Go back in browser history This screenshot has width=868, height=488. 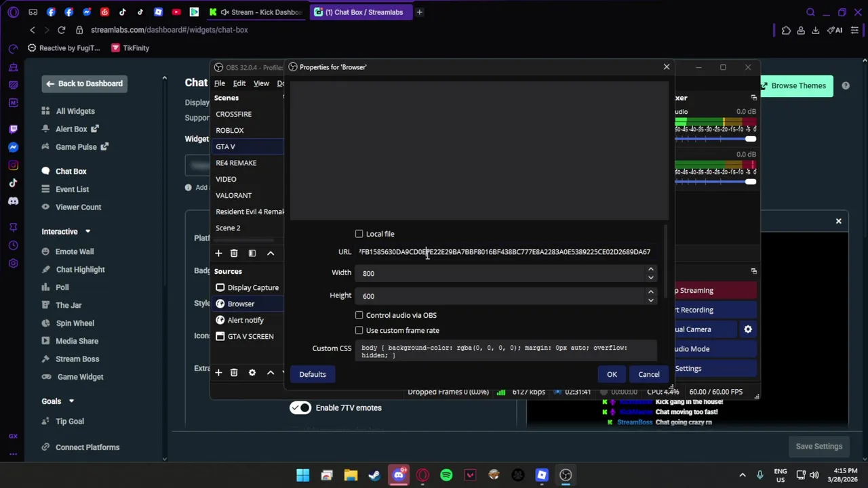[32, 30]
